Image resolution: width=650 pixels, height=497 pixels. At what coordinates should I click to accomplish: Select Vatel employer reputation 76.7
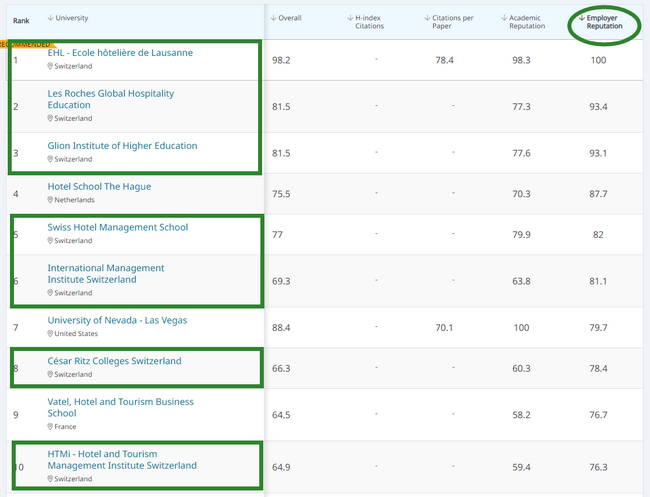(x=598, y=415)
